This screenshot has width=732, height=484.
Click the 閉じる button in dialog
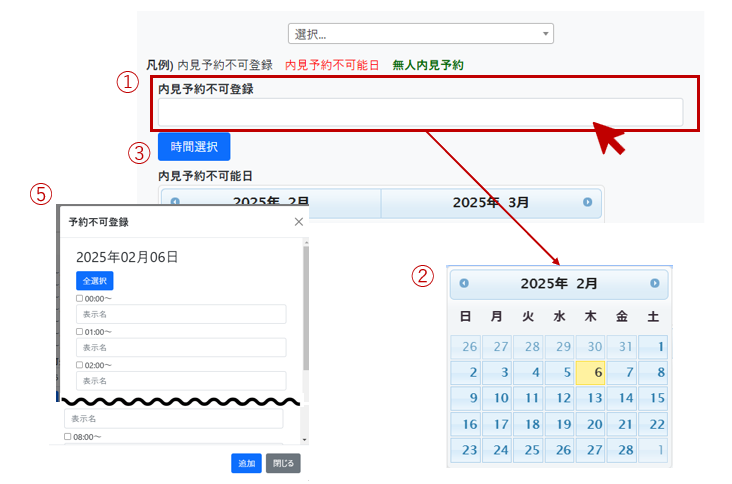[283, 463]
